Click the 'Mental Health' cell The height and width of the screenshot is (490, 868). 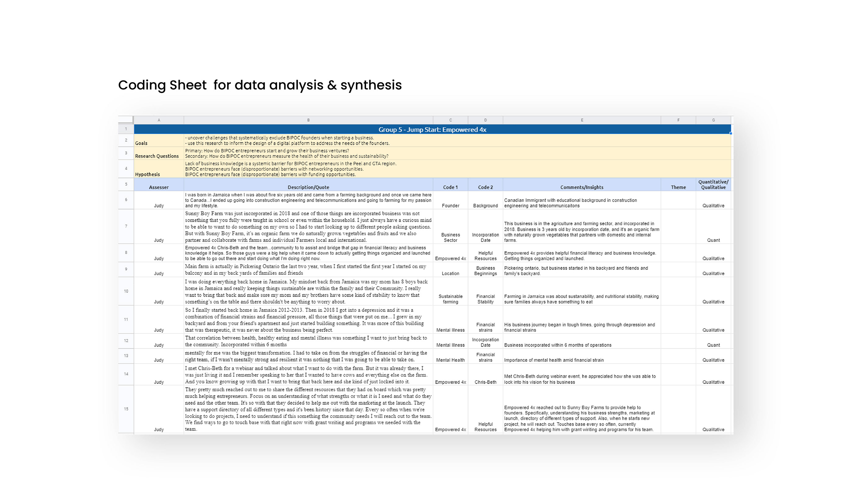[450, 356]
